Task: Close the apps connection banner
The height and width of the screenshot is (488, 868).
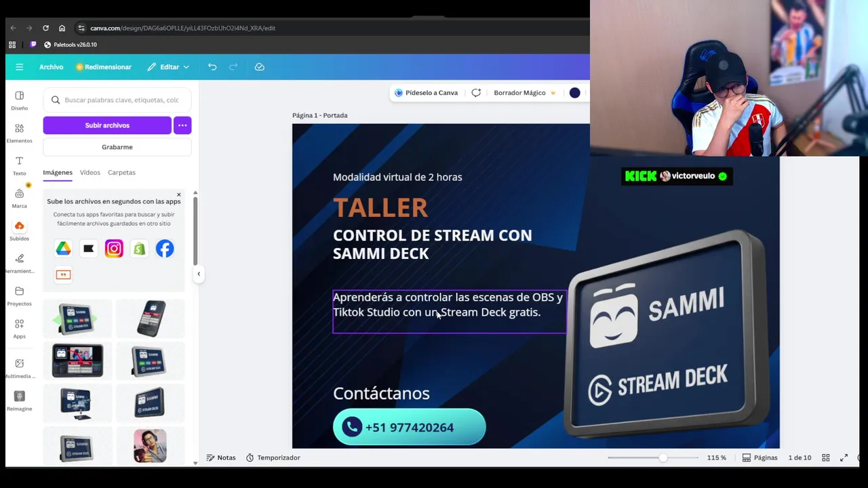Action: click(179, 195)
